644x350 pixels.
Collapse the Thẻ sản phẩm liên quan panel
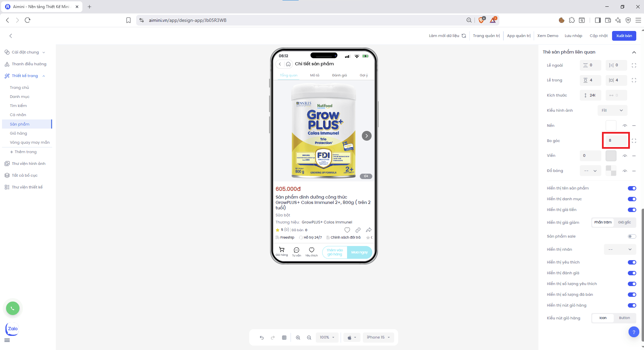[634, 52]
